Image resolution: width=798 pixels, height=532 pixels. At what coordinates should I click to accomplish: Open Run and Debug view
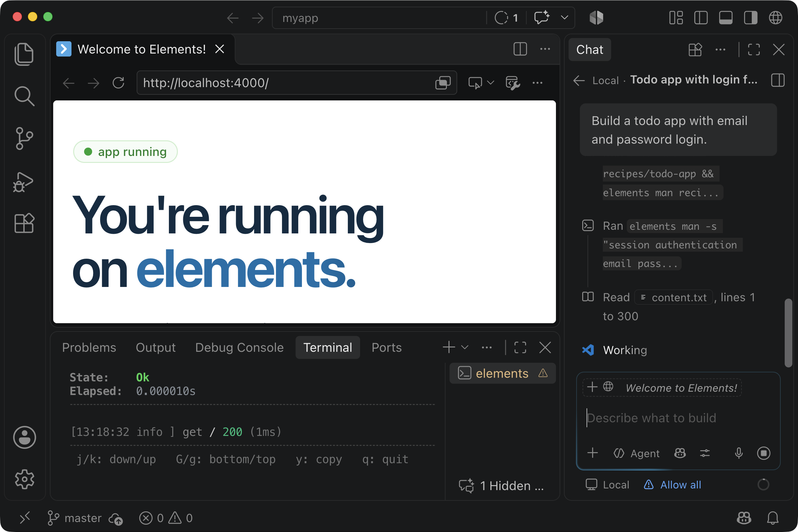point(23,182)
